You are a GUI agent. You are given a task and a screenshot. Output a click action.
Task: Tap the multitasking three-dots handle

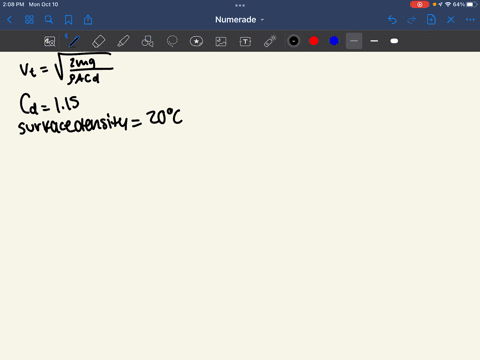tap(240, 5)
